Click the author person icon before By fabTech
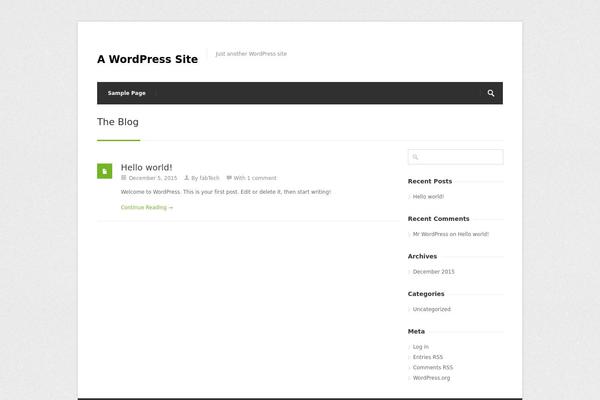This screenshot has width=600, height=400. click(x=187, y=178)
